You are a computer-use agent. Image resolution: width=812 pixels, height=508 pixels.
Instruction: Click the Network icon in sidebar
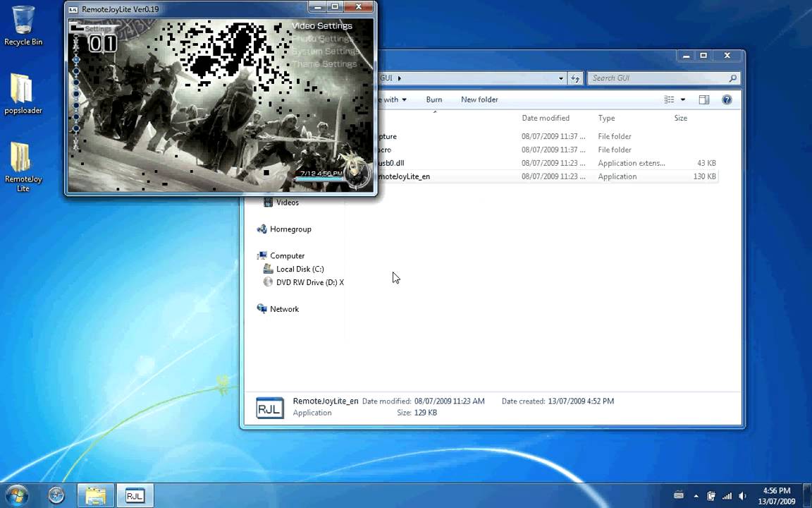click(262, 309)
